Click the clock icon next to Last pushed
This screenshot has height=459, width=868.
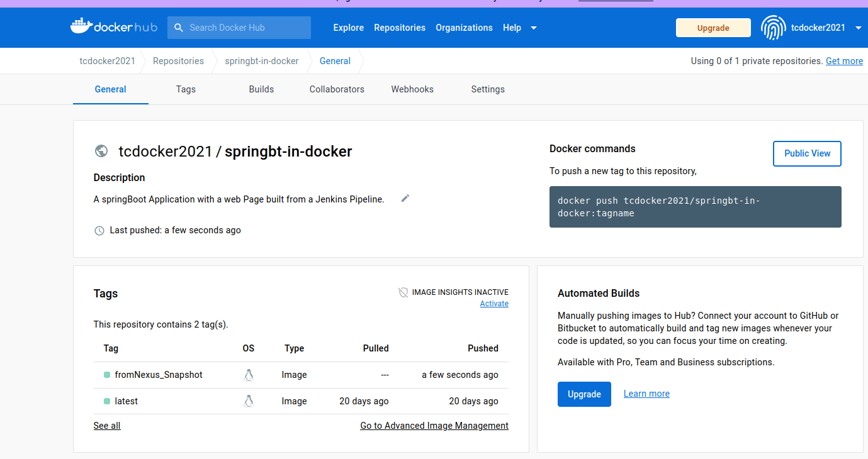99,231
